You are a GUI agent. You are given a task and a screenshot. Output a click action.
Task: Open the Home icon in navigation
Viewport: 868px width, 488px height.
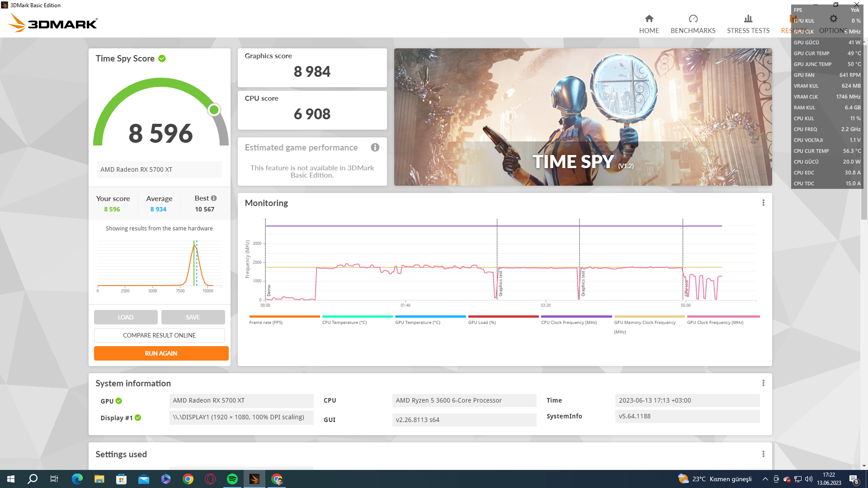(649, 19)
